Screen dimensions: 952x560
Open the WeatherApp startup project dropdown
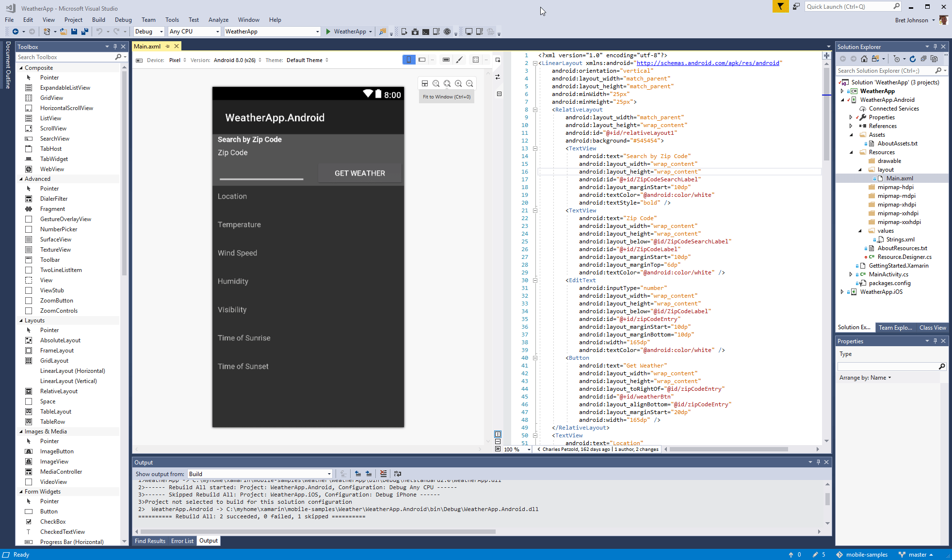[x=273, y=32]
